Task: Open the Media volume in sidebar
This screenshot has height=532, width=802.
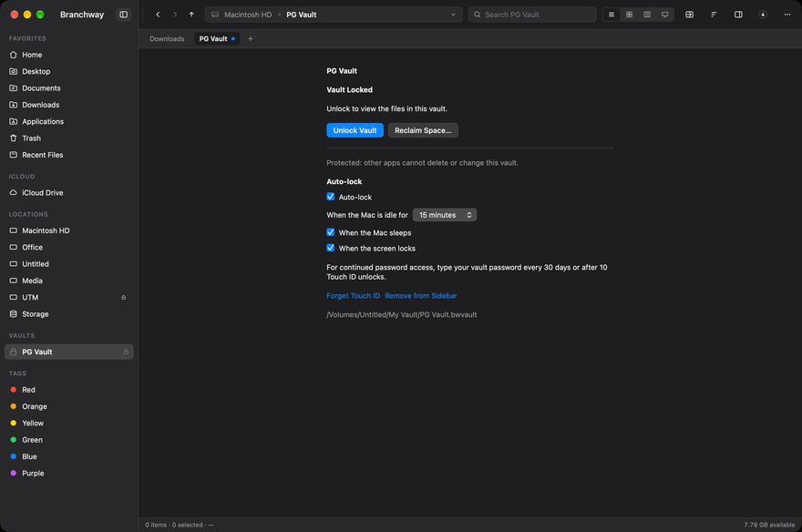Action: [x=69, y=281]
